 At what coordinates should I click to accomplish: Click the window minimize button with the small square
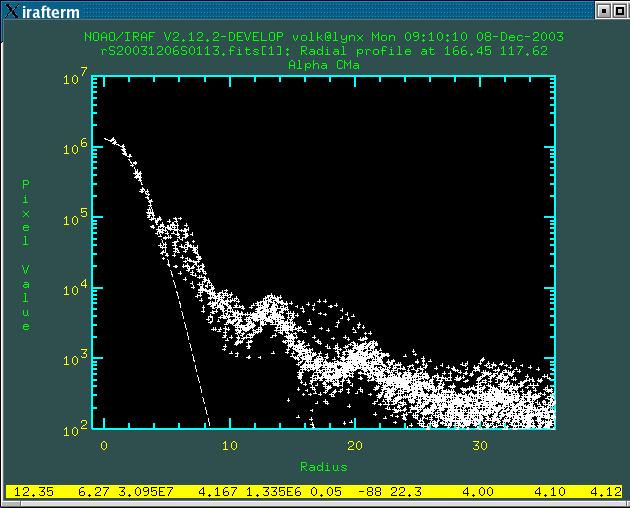603,11
